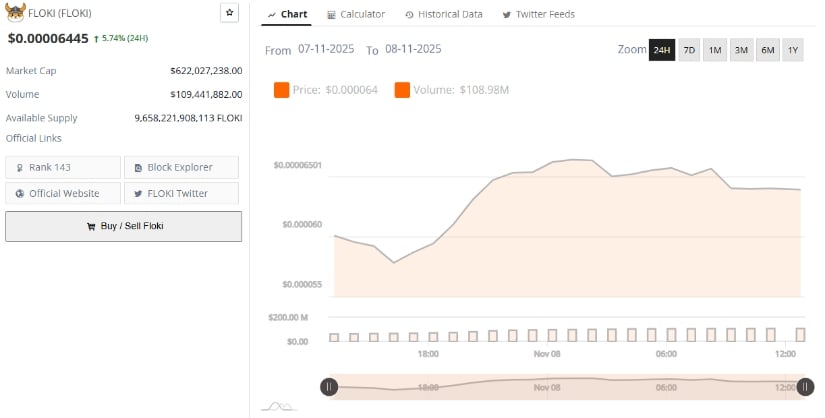The height and width of the screenshot is (418, 825).
Task: Set zoom range to 1Y
Action: pyautogui.click(x=792, y=50)
